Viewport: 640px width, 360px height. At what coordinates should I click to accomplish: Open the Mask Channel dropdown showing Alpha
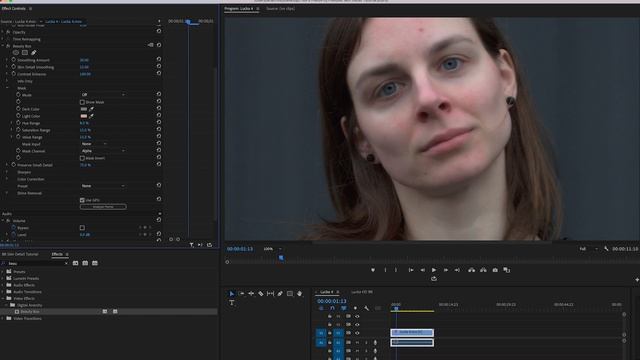coord(103,151)
